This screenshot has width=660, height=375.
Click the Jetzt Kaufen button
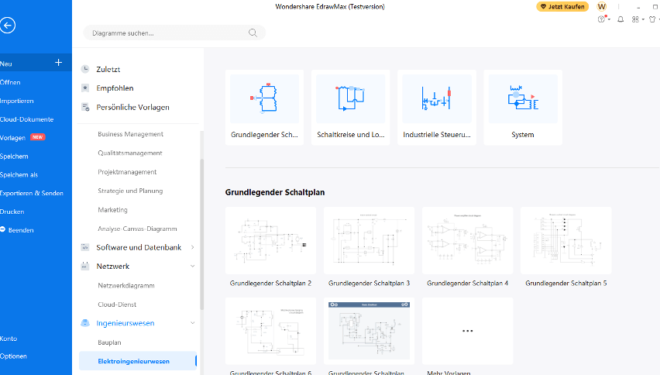click(x=562, y=6)
